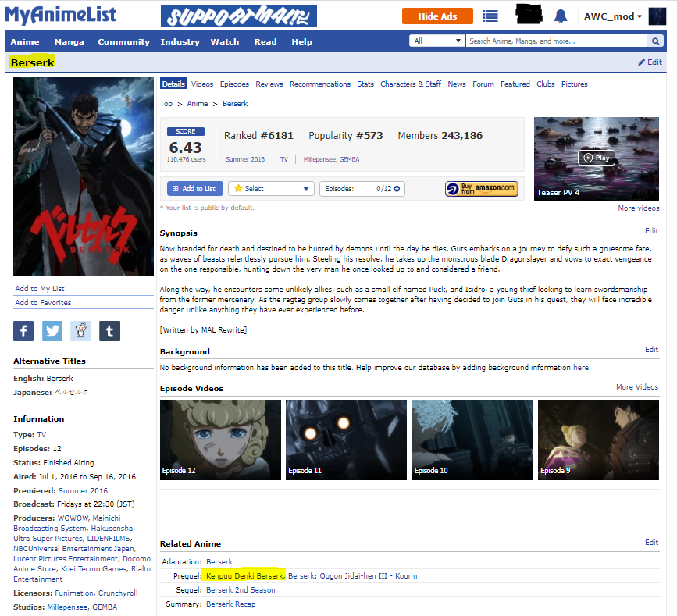Click the Berserk cover poster image

[84, 177]
